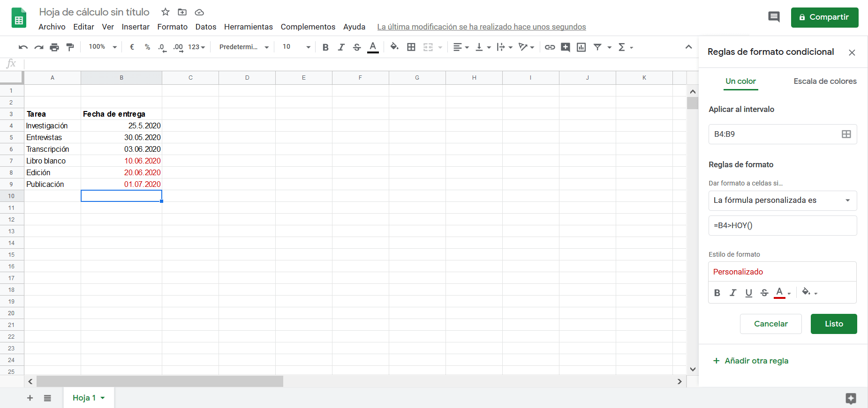The width and height of the screenshot is (868, 408).
Task: Toggle bold in main toolbar
Action: [325, 47]
